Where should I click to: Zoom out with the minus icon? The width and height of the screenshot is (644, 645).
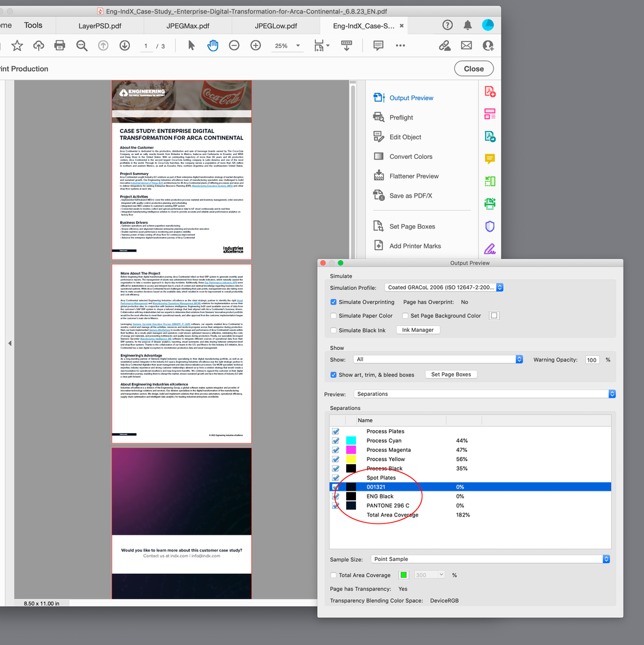coord(234,45)
